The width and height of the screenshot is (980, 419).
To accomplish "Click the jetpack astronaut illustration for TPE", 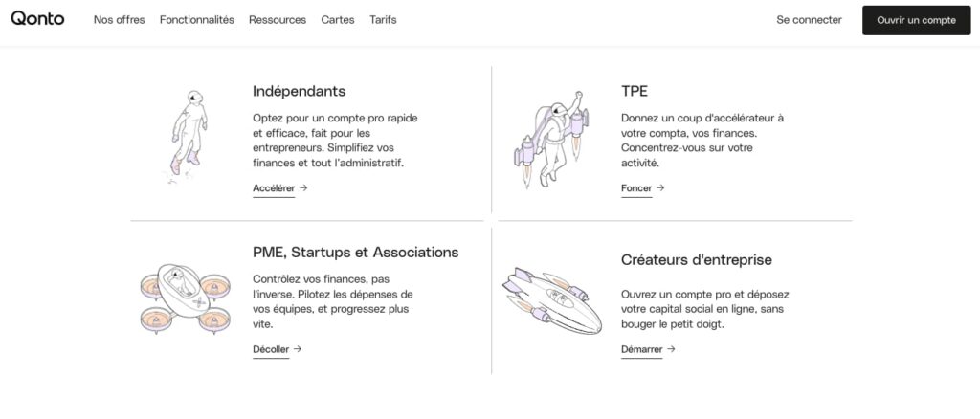I will 552,140.
